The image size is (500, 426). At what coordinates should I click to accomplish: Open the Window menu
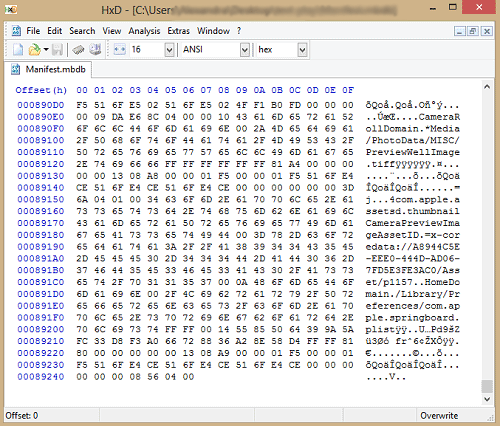pos(213,31)
